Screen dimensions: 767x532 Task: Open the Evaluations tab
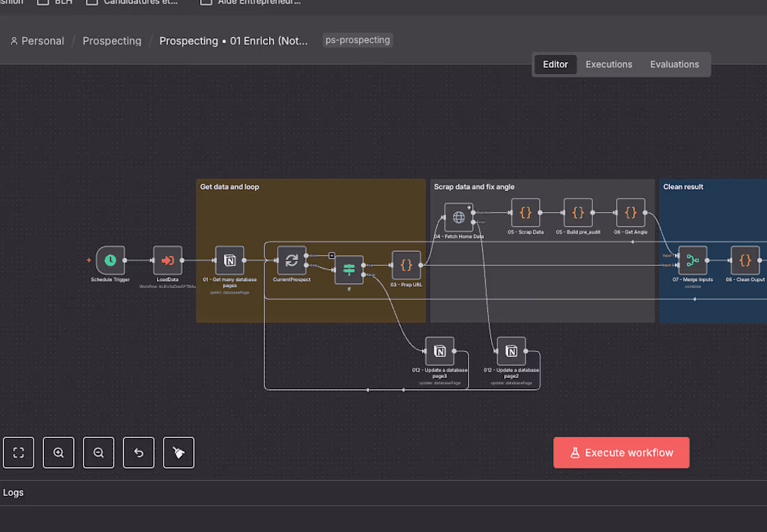674,64
